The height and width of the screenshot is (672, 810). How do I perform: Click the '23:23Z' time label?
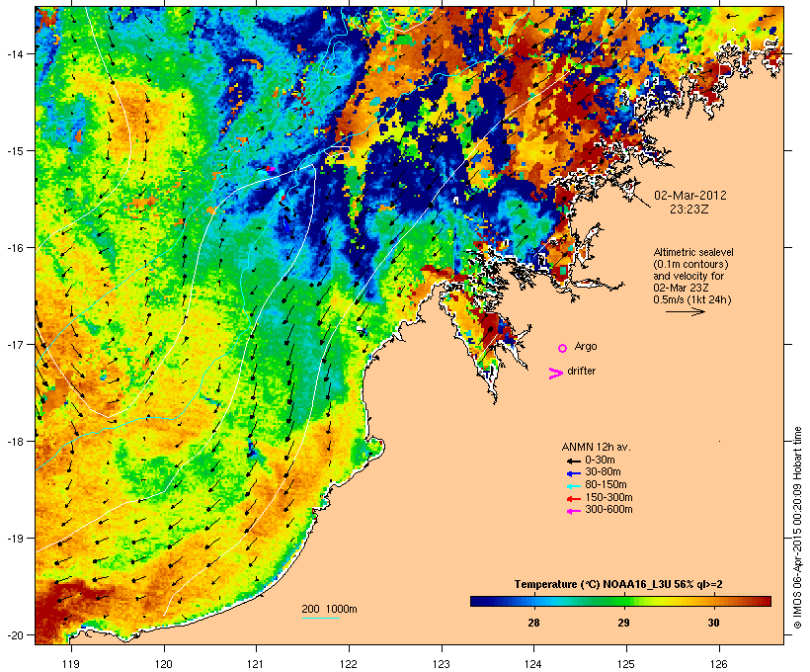(689, 210)
